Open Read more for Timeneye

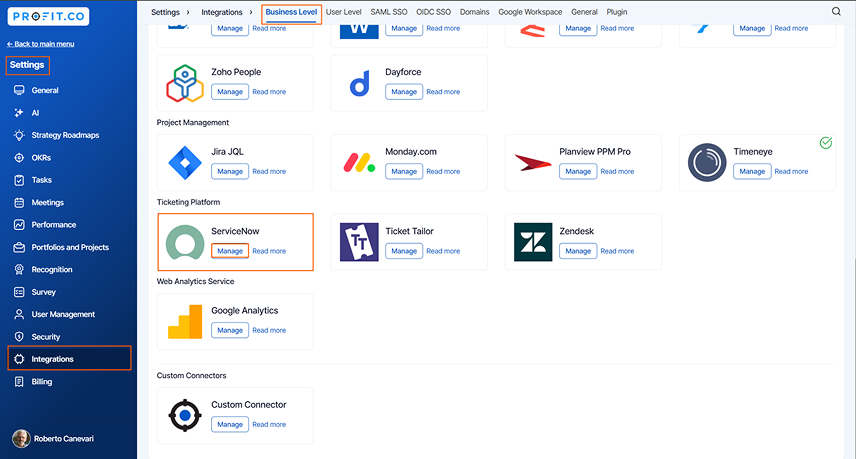pos(792,171)
